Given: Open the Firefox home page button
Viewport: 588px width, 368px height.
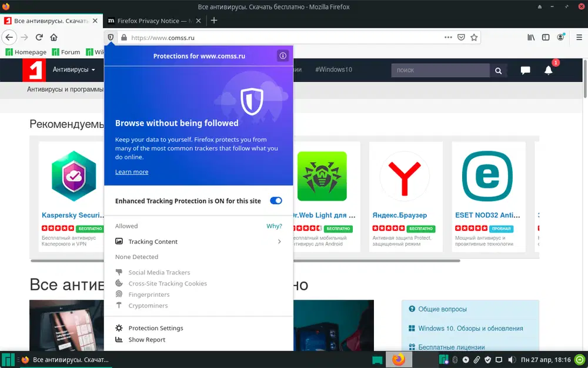Looking at the screenshot, I should (54, 37).
